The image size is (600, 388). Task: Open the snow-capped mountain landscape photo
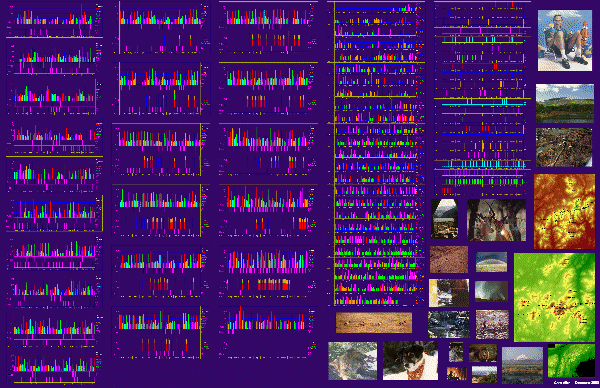(522, 365)
